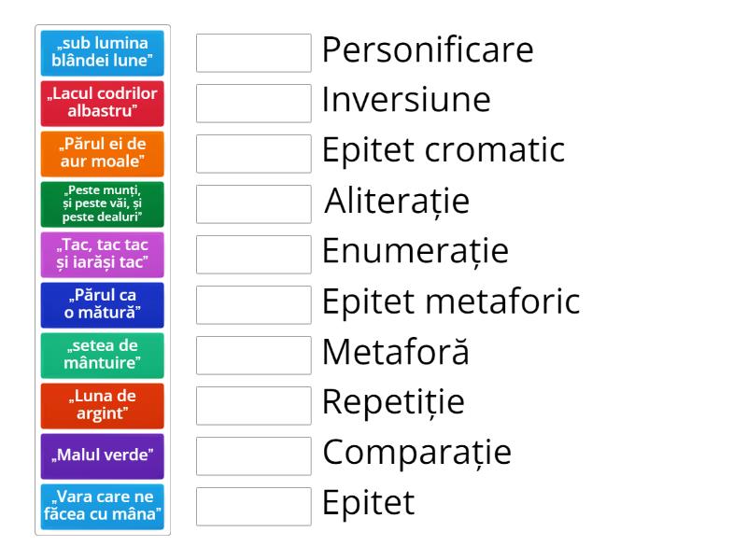Select the „Părul ca o mătură” tile
747x560 pixels.
pos(103,305)
